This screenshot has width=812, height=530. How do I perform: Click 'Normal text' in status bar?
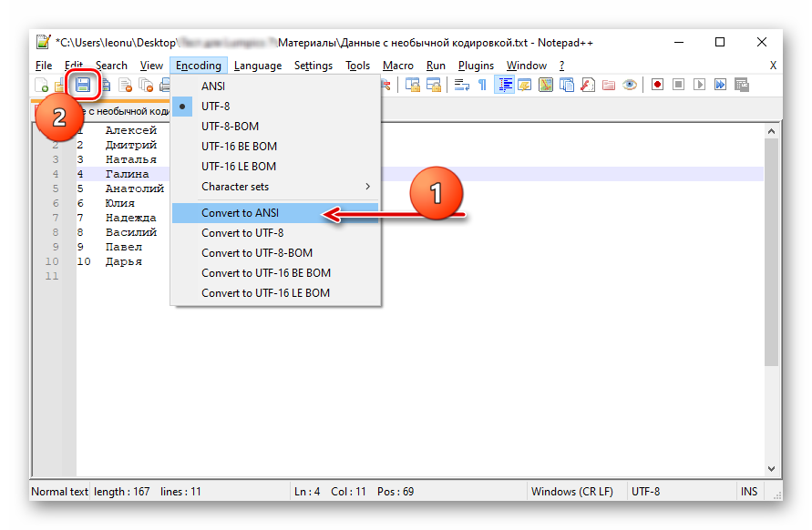pos(59,491)
